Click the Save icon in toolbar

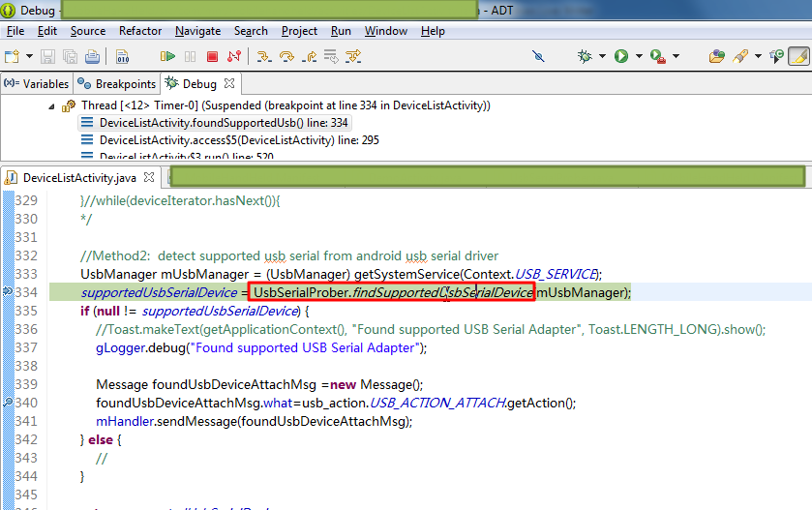(47, 56)
